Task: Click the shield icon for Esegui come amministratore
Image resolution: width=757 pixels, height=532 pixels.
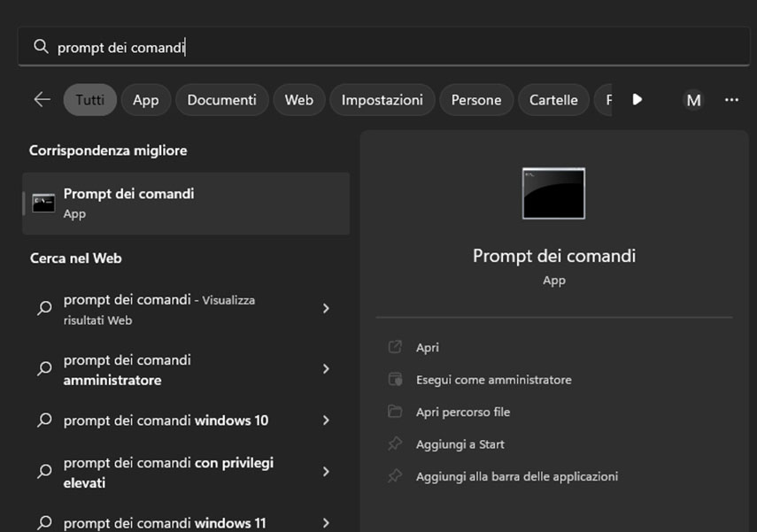Action: (x=395, y=379)
